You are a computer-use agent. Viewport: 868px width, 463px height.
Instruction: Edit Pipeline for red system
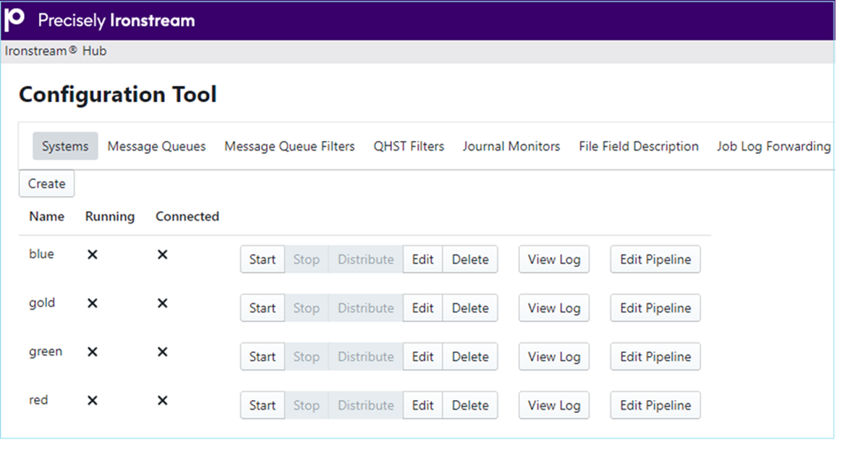655,405
